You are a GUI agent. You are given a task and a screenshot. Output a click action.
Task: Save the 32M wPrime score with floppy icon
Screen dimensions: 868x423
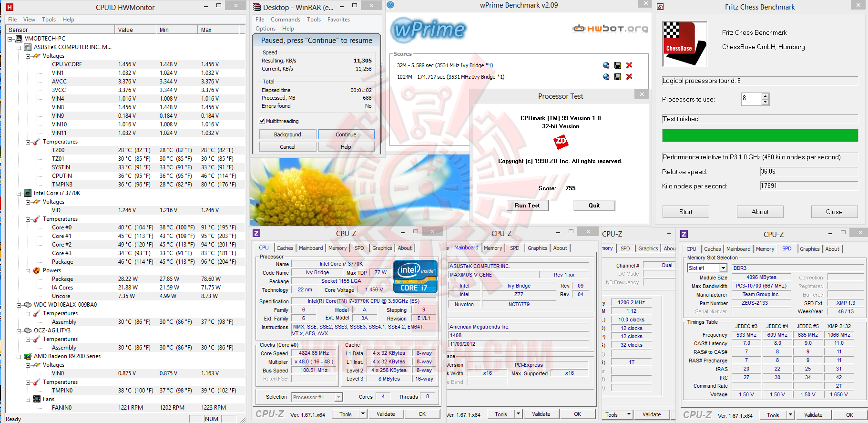click(x=618, y=65)
